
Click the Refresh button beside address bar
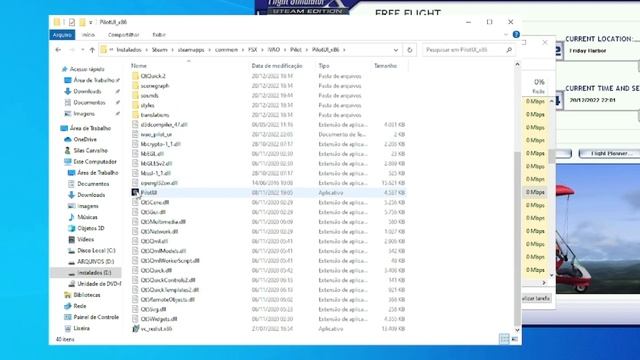coord(409,50)
